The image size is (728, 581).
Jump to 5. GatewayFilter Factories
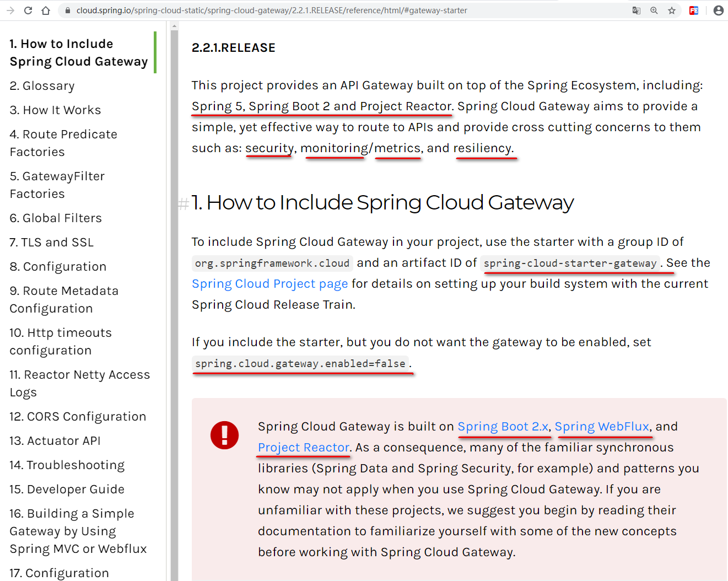tap(57, 185)
